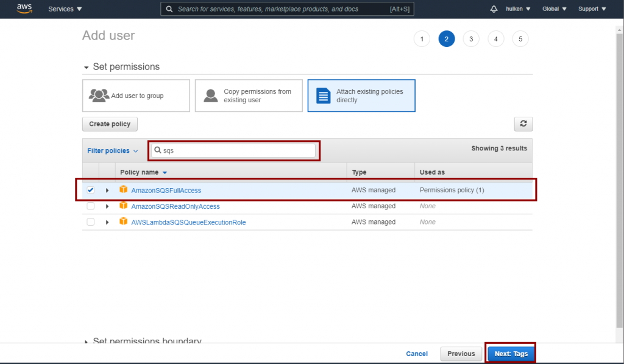Choose Copy permissions from existing user
The width and height of the screenshot is (624, 364).
(x=249, y=96)
